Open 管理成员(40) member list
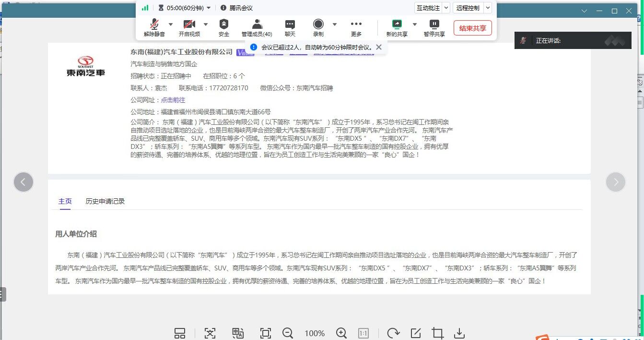 pos(257,28)
